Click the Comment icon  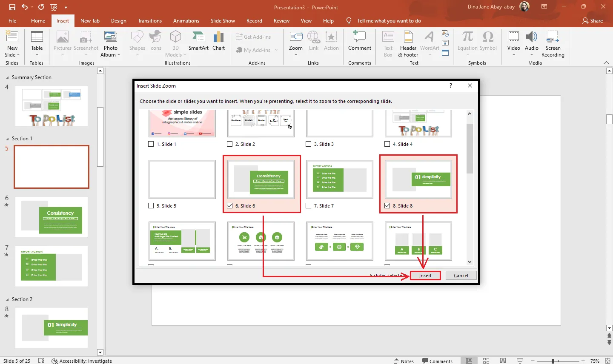click(x=360, y=42)
